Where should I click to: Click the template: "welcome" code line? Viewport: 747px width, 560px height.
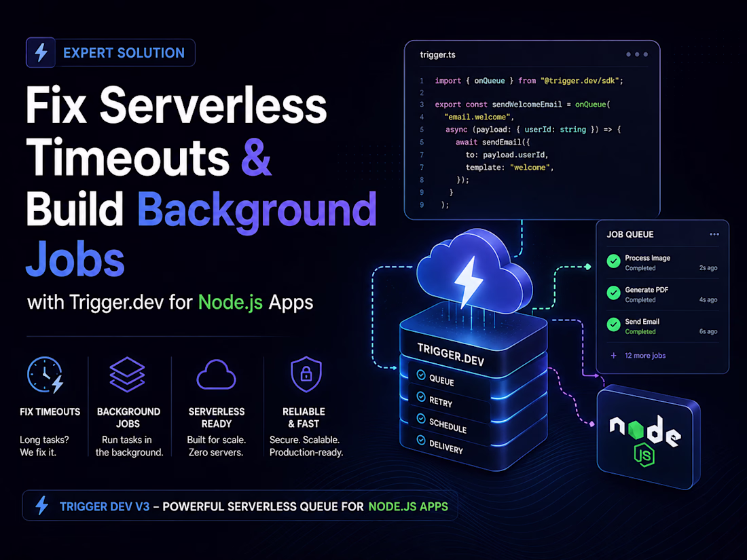(x=509, y=168)
